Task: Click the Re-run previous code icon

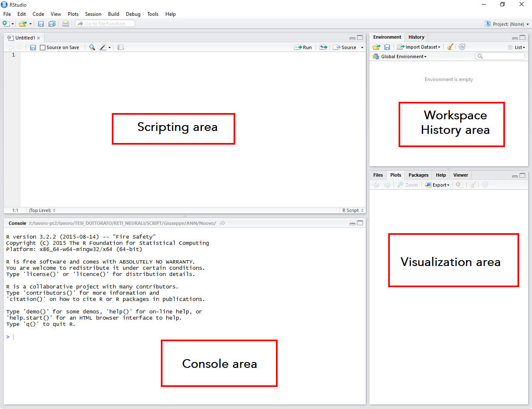Action: tap(323, 47)
